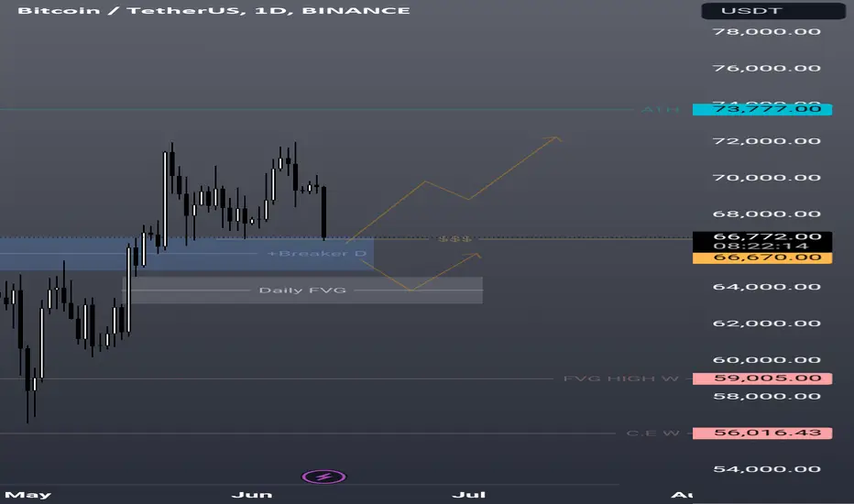Screen dimensions: 854x504
Task: Click the purple lightning bolt event icon
Action: click(323, 477)
